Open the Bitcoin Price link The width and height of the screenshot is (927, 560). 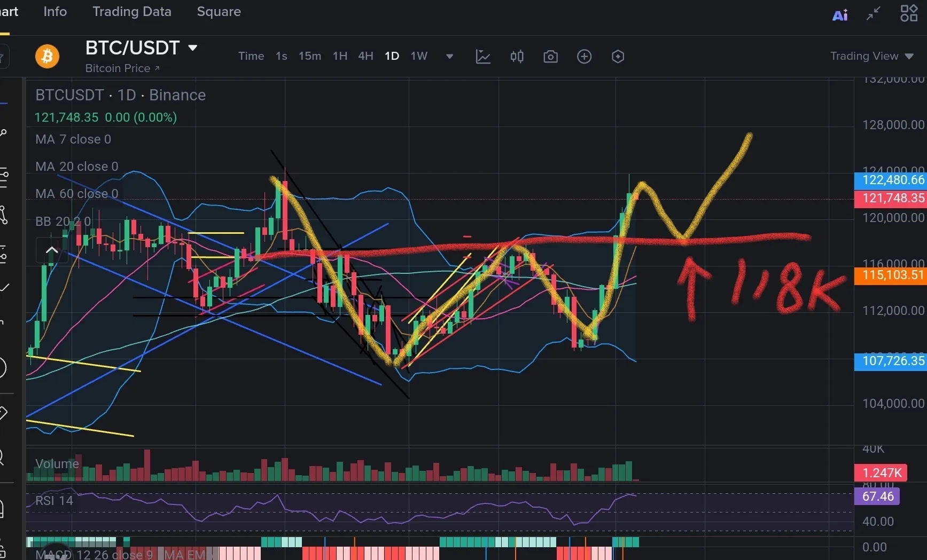122,68
